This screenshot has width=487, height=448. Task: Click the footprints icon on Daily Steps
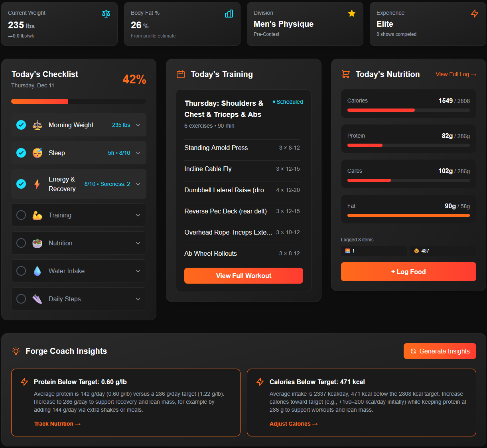coord(37,299)
